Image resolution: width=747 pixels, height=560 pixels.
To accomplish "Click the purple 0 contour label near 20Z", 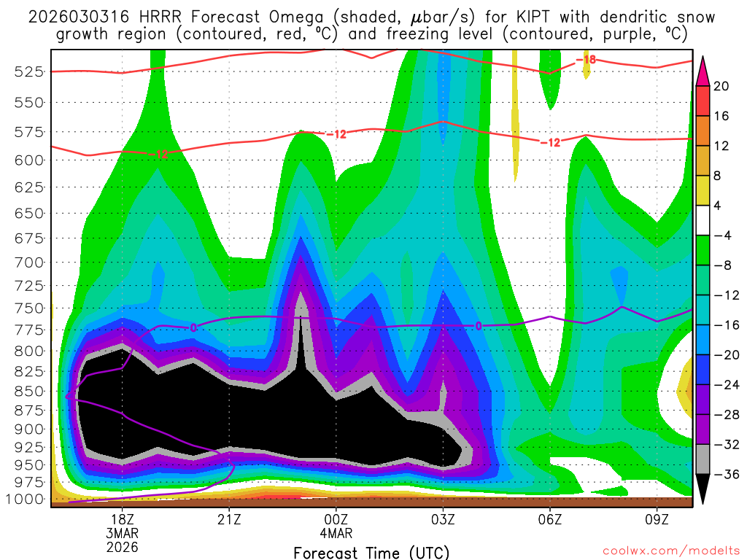I will tap(193, 327).
